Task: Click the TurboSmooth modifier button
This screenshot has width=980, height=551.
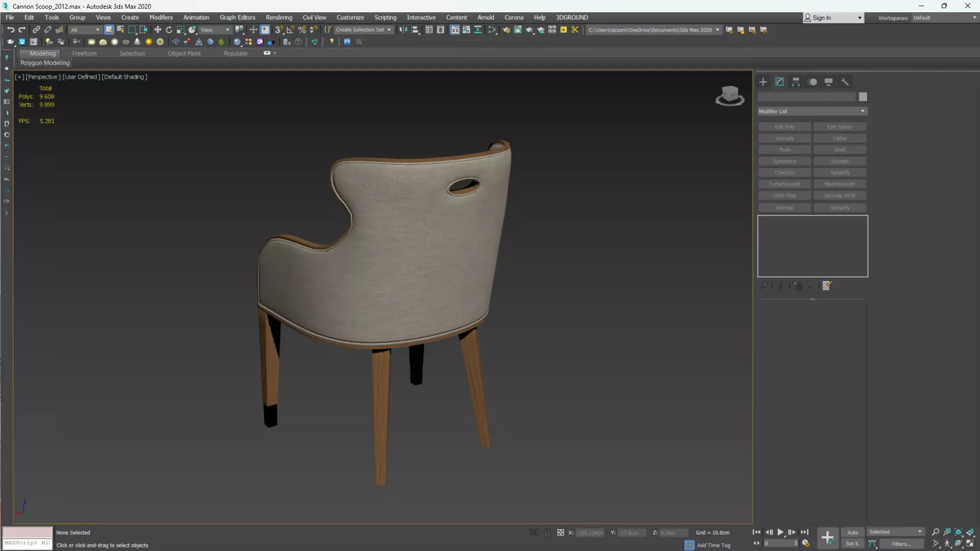Action: coord(784,184)
